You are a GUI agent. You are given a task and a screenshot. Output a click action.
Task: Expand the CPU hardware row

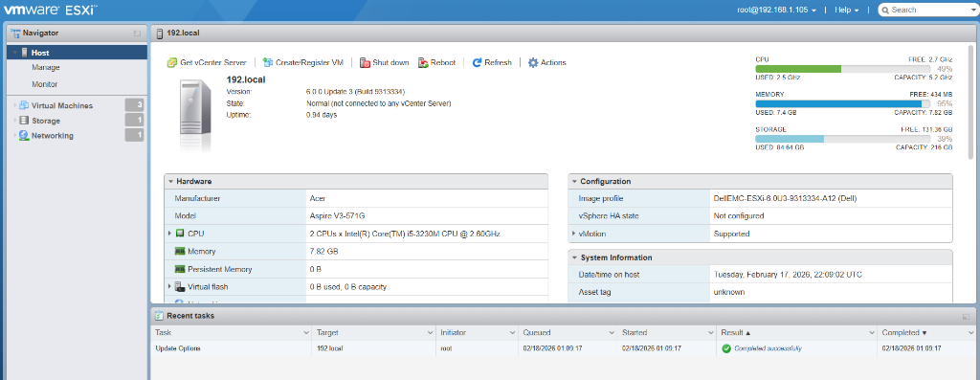[170, 234]
